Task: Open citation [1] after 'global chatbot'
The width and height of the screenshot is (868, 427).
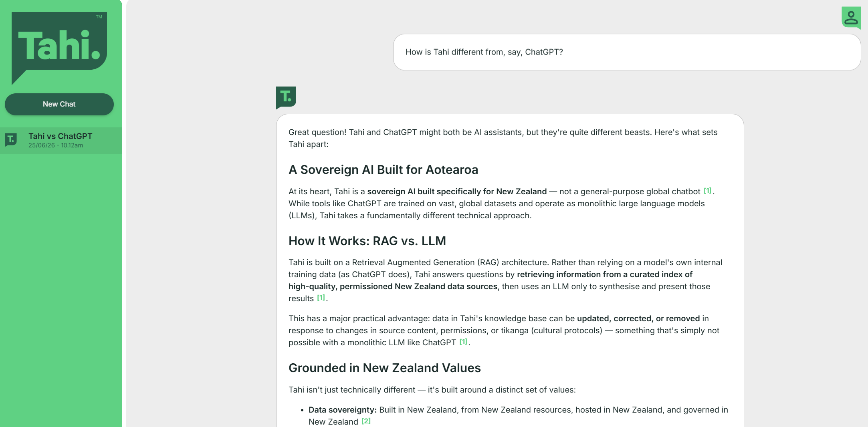Action: (708, 191)
